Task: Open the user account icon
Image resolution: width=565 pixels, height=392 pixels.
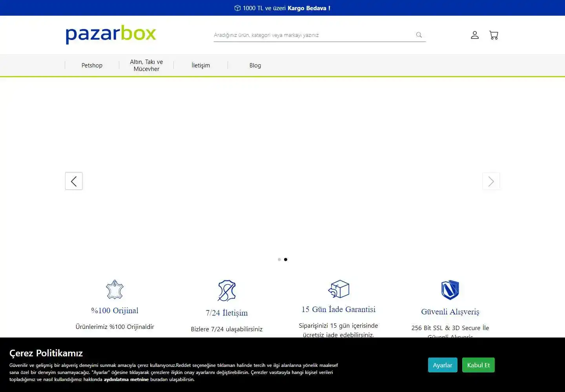Action: [x=475, y=35]
